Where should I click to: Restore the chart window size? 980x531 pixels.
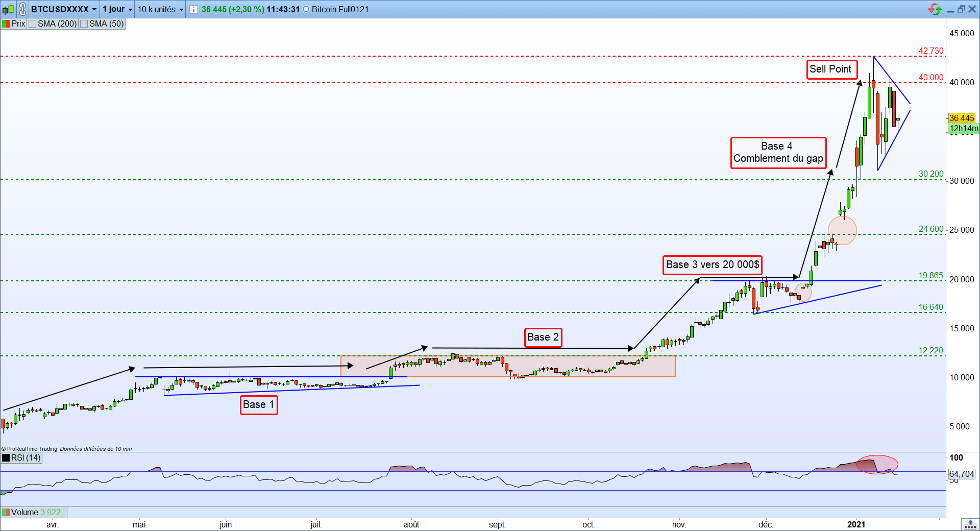click(x=961, y=9)
